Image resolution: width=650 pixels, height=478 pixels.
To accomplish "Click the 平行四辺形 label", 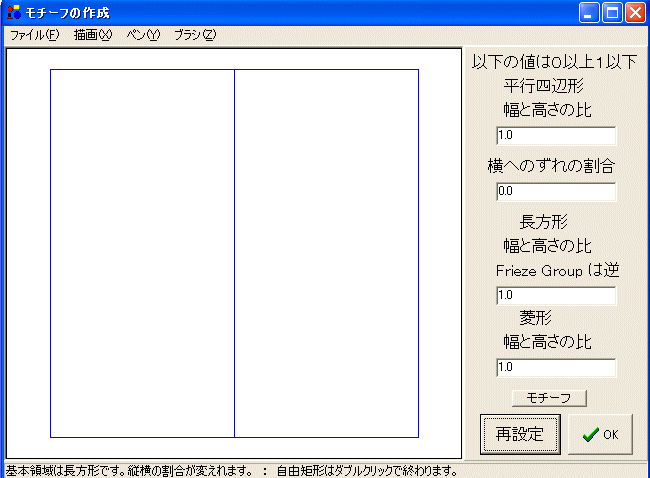I will pyautogui.click(x=543, y=86).
